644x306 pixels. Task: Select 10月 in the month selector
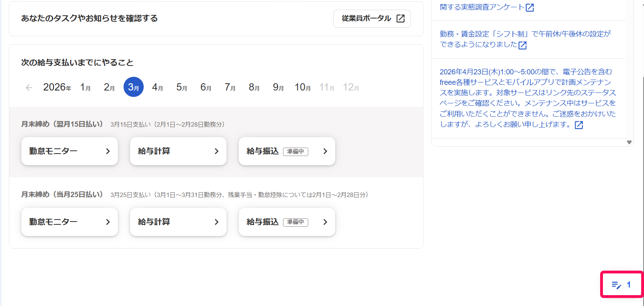click(x=303, y=87)
